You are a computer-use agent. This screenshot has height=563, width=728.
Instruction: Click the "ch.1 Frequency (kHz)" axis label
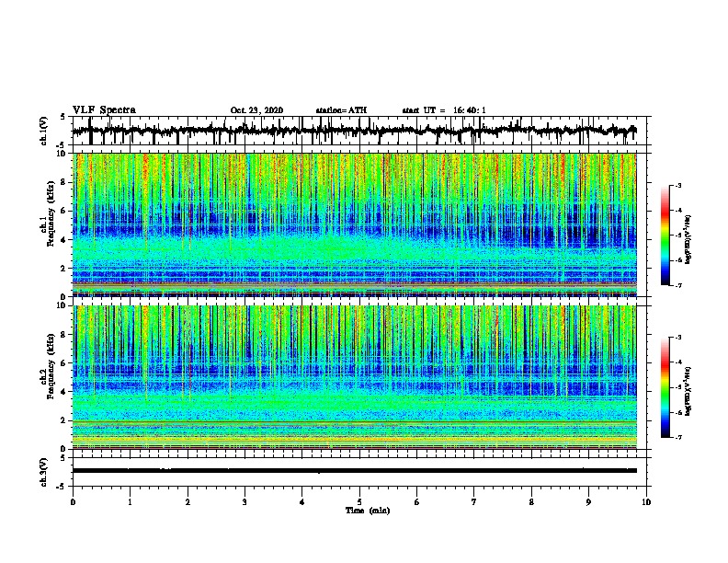(x=48, y=214)
